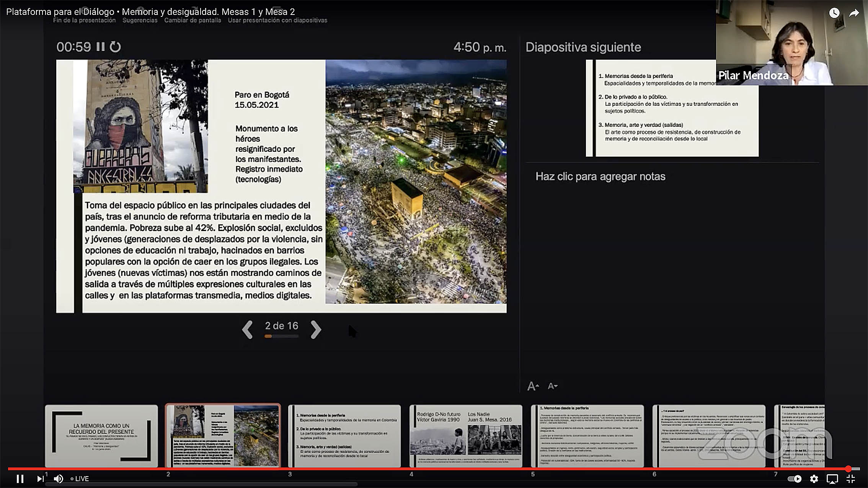
Task: Go to next slide chevron
Action: point(315,329)
